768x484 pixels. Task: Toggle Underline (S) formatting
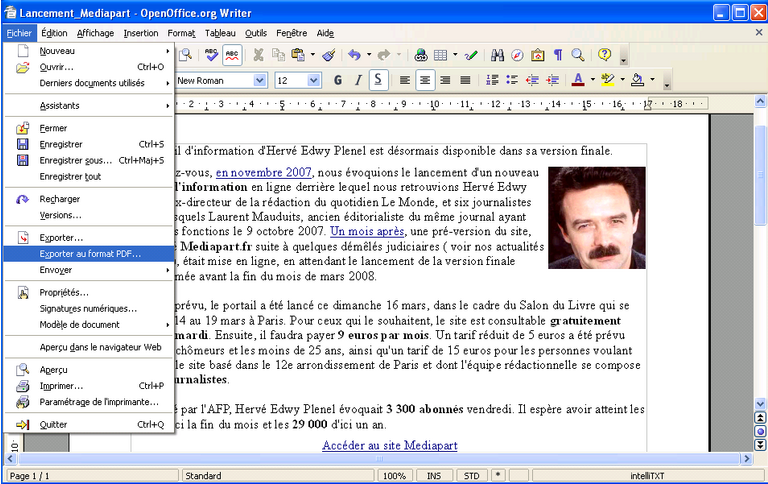click(378, 80)
